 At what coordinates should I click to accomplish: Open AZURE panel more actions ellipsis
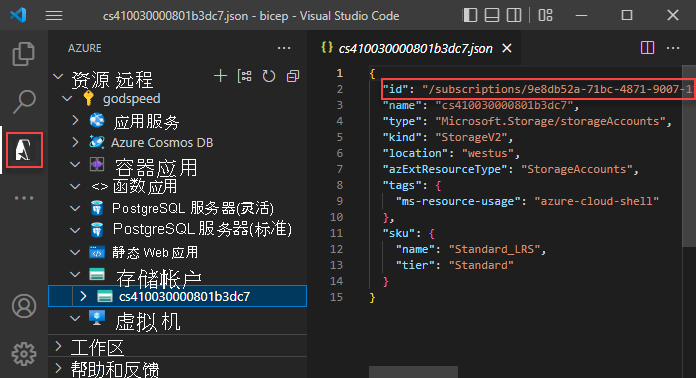[284, 48]
